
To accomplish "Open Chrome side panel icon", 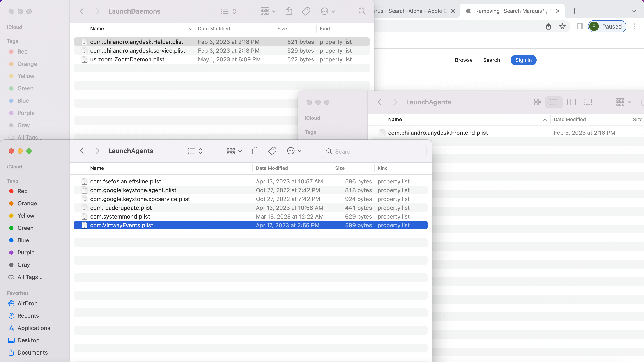I will [x=580, y=27].
